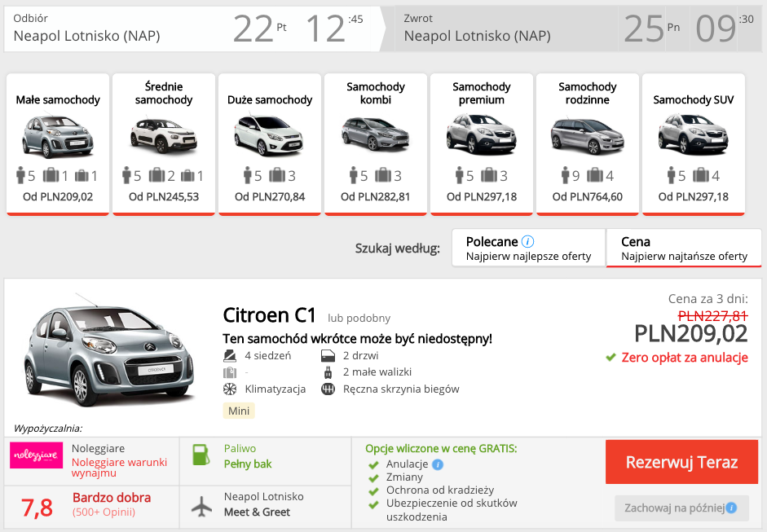Open Noleggiare warunki wynajmu link
The width and height of the screenshot is (767, 532).
pos(119,467)
